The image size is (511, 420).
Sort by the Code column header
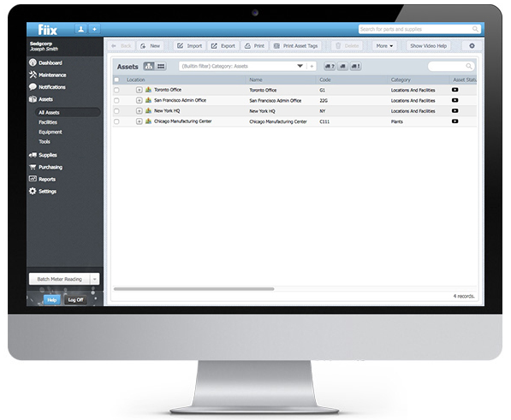coord(325,80)
